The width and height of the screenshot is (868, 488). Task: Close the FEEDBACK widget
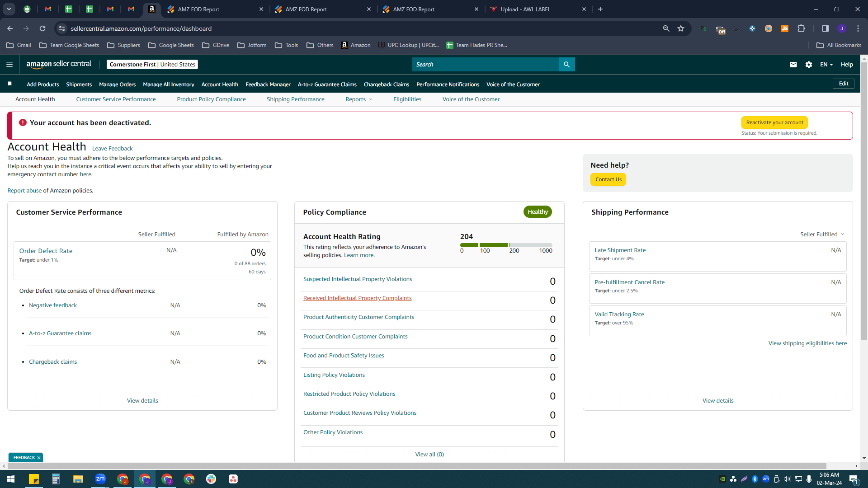point(39,458)
